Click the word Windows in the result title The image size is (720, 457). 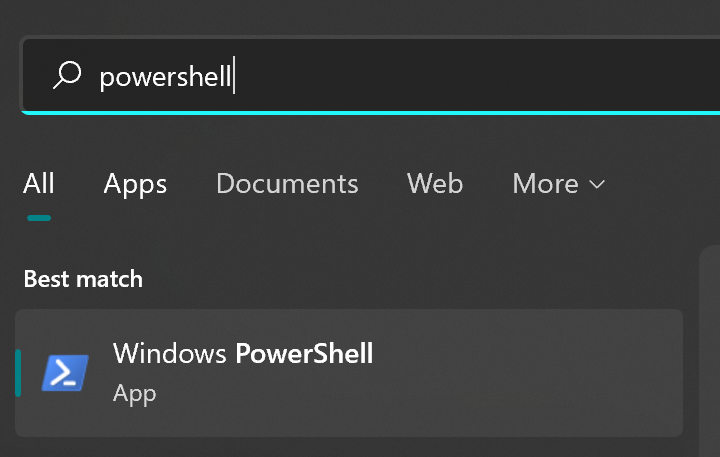tap(170, 353)
